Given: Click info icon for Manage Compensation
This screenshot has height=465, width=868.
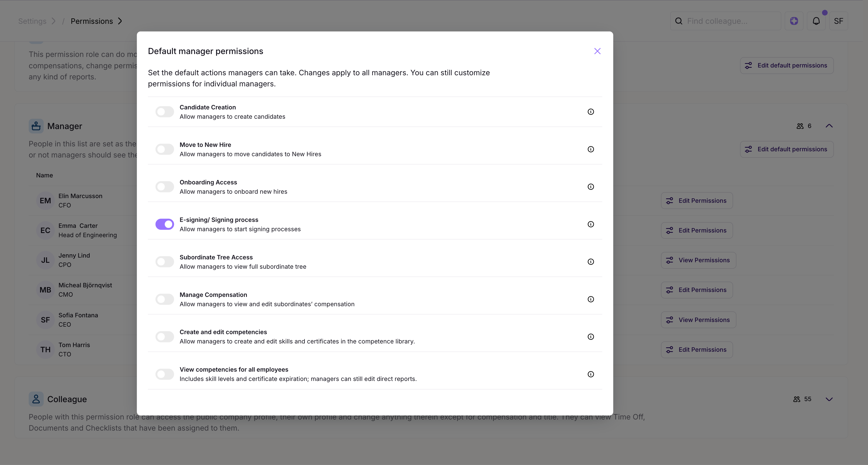Looking at the screenshot, I should point(590,299).
